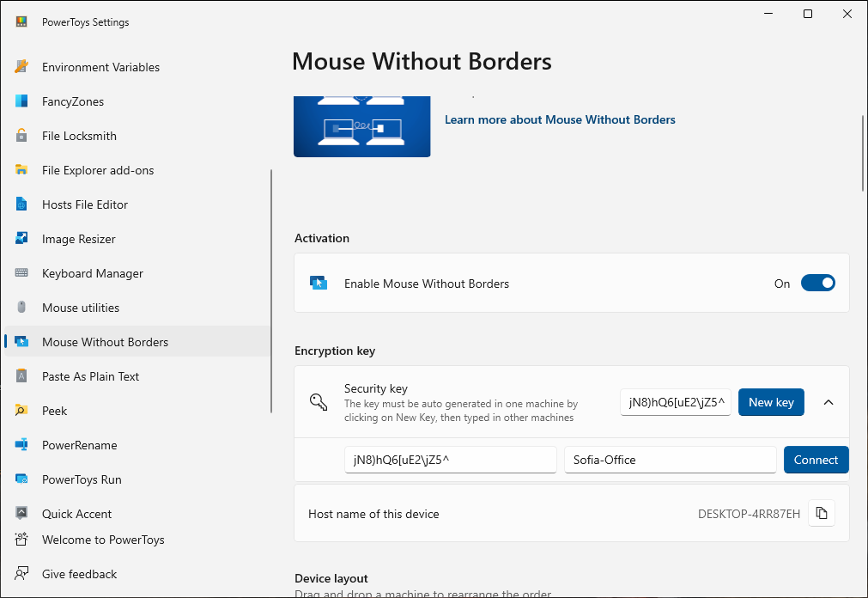Click the Peek icon in the sidebar
This screenshot has height=598, width=868.
[23, 411]
